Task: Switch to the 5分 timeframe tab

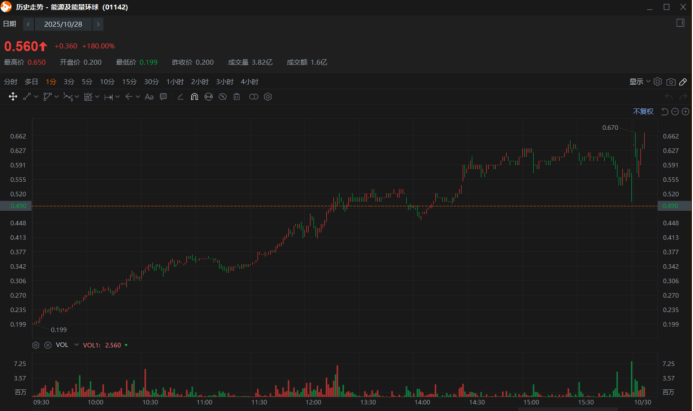Action: pos(87,81)
